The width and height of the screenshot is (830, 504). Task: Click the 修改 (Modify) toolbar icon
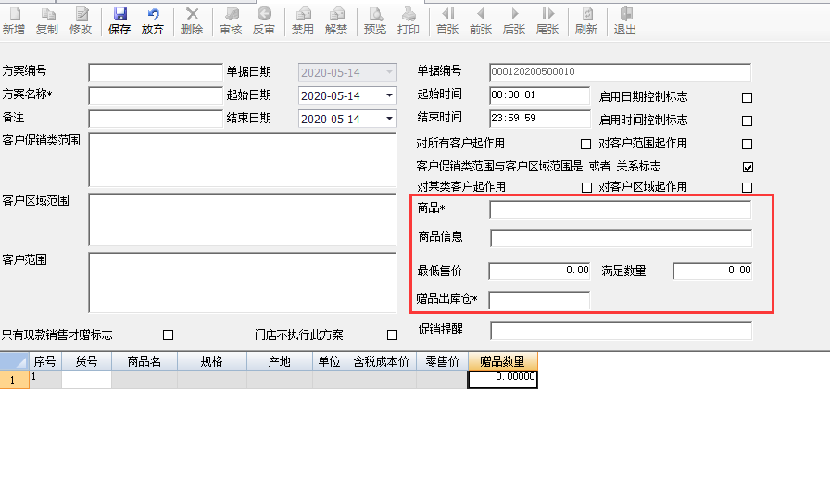tap(81, 21)
